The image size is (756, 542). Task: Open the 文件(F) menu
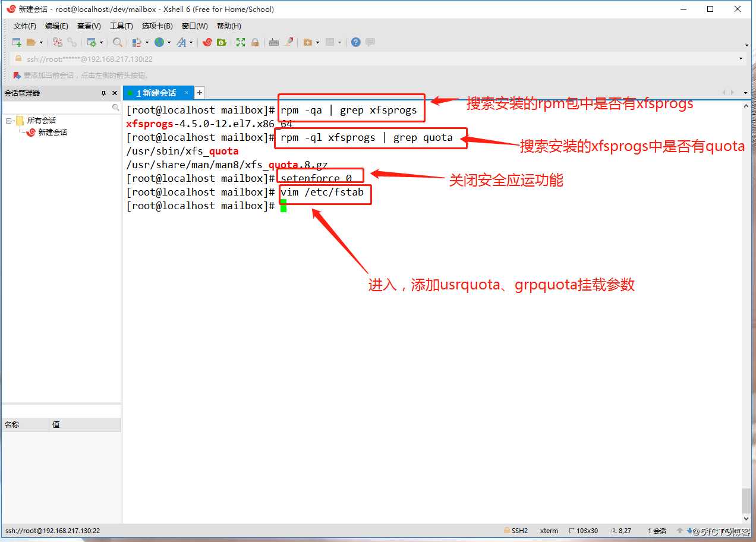pyautogui.click(x=24, y=26)
